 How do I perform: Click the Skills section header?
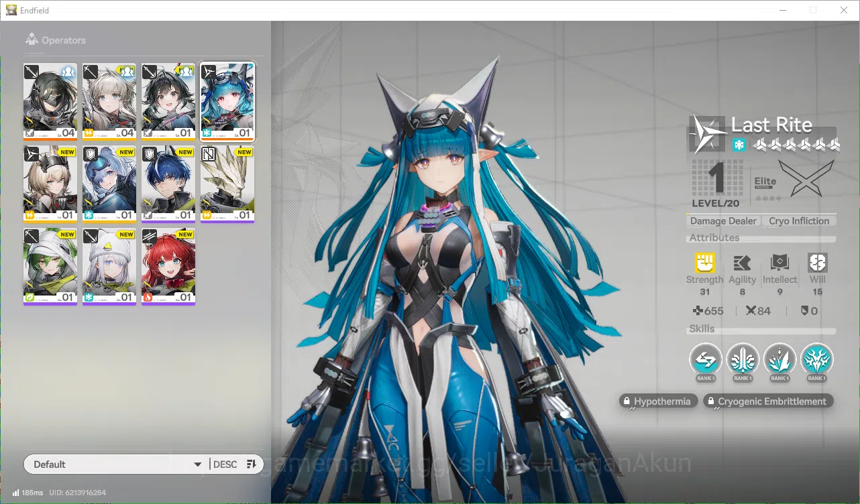[x=702, y=329]
